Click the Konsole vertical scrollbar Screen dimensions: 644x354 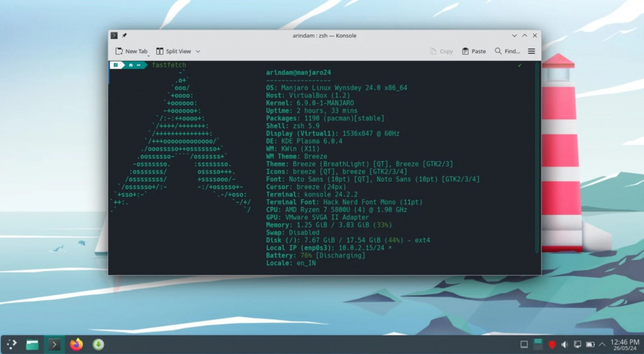click(537, 158)
